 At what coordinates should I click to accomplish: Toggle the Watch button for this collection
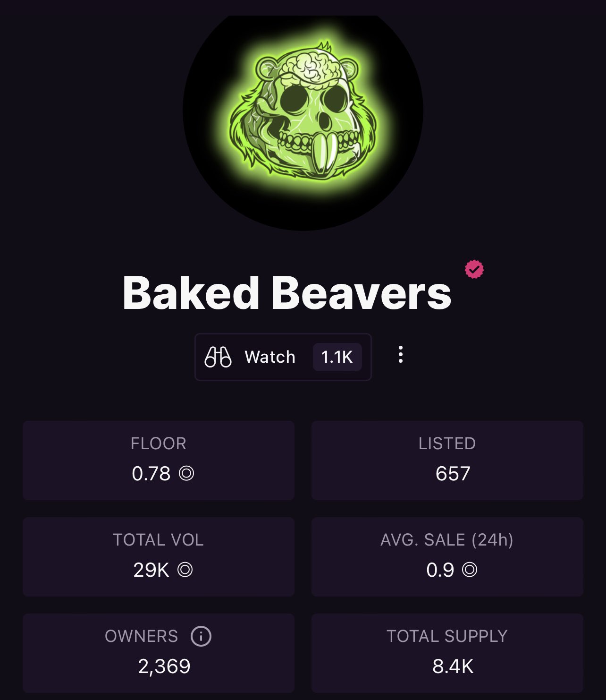(283, 357)
